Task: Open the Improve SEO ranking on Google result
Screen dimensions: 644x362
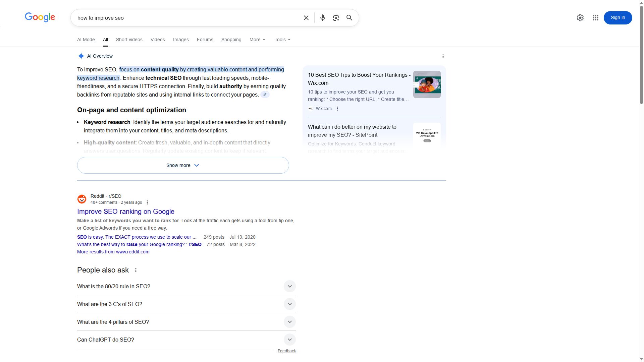Action: point(125,212)
